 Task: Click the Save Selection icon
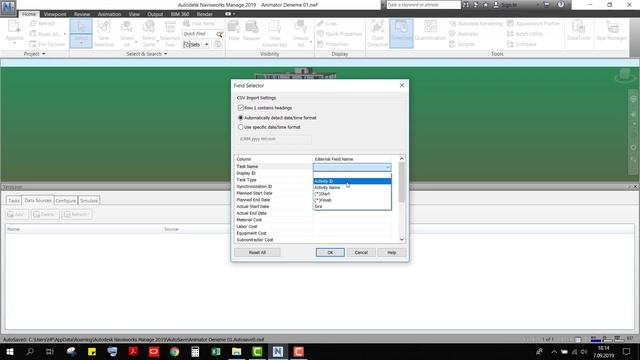104,27
